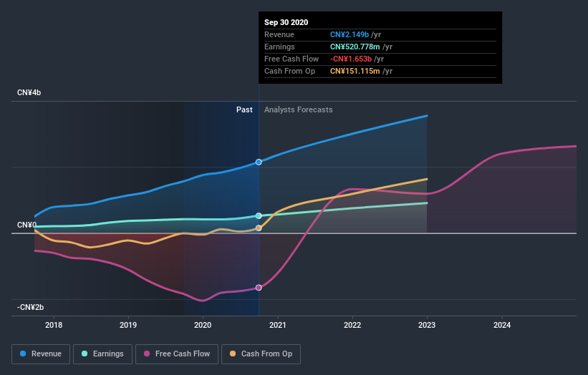Click the blue Revenue data point marker

(x=259, y=162)
